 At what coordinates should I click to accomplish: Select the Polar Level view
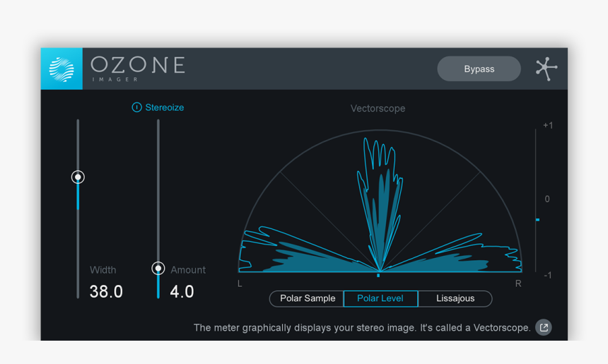pyautogui.click(x=380, y=298)
